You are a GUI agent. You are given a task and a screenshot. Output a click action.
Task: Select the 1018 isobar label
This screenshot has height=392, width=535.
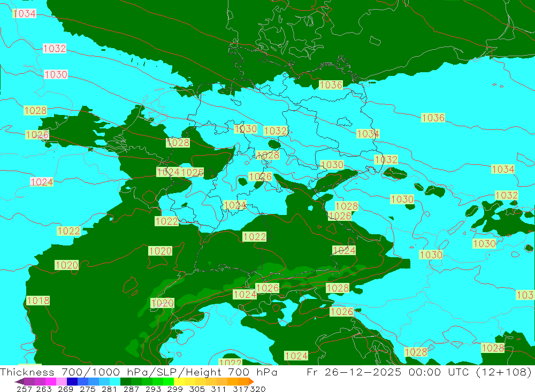(x=38, y=301)
